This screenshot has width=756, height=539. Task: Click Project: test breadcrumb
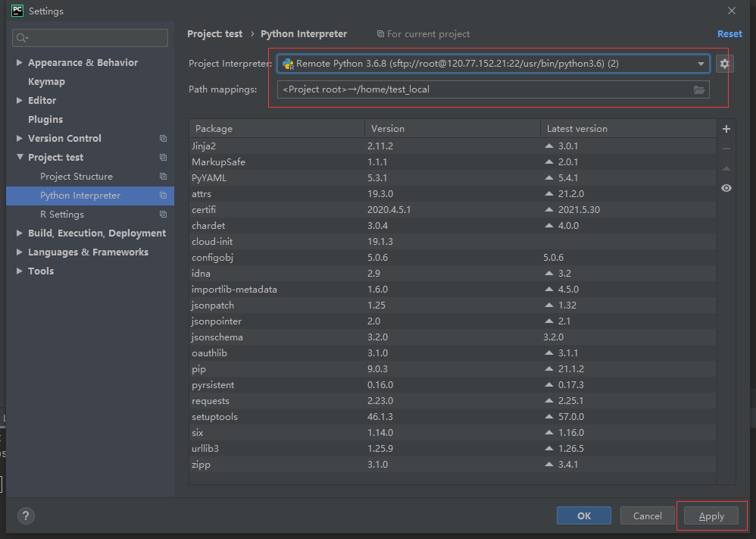tap(214, 34)
